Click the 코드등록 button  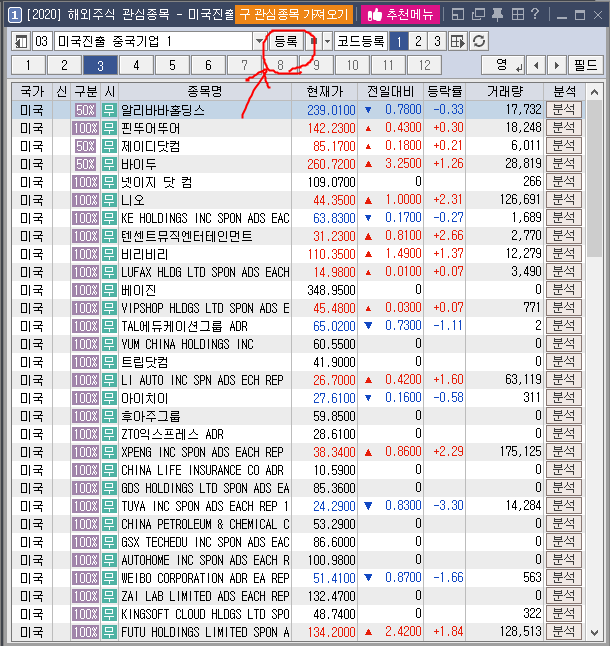pyautogui.click(x=361, y=41)
